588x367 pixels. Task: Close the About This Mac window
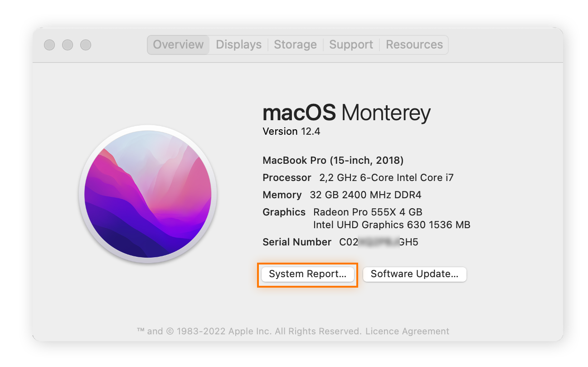[x=49, y=45]
